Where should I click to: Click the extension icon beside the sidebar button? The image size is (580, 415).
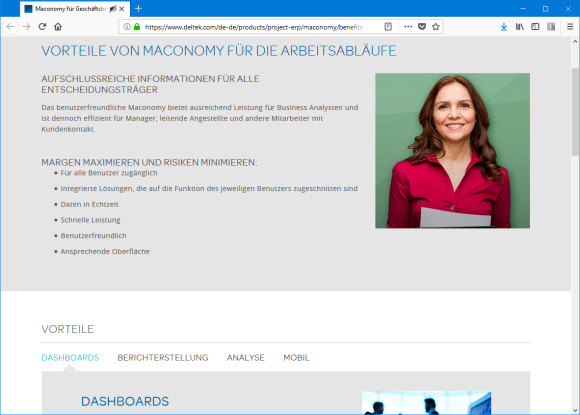click(551, 27)
